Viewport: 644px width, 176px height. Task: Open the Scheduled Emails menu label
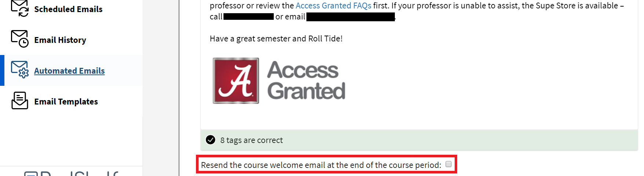pyautogui.click(x=68, y=9)
